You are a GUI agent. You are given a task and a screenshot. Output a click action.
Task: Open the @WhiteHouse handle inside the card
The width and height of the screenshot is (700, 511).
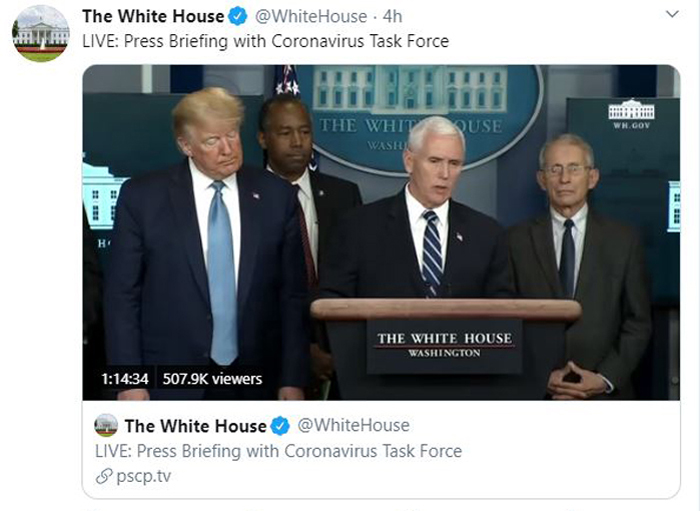click(353, 425)
